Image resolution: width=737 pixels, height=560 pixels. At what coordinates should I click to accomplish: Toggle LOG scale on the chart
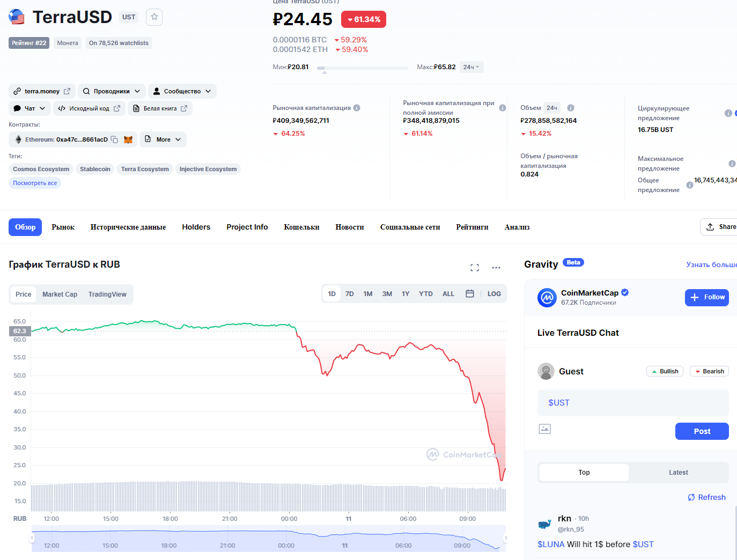[494, 294]
